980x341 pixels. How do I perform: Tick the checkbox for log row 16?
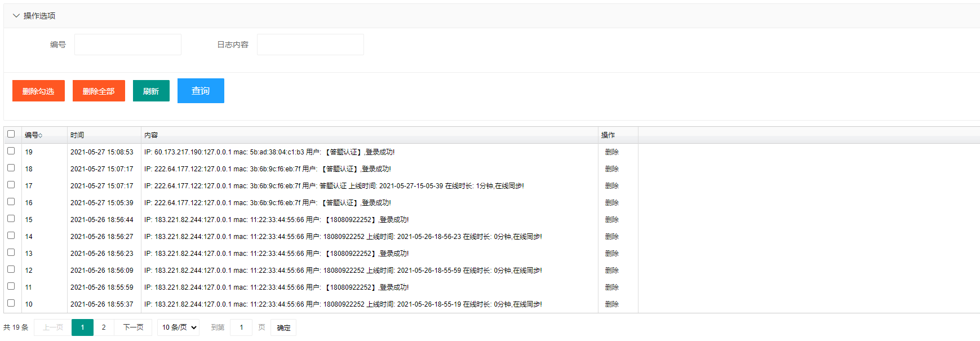11,202
